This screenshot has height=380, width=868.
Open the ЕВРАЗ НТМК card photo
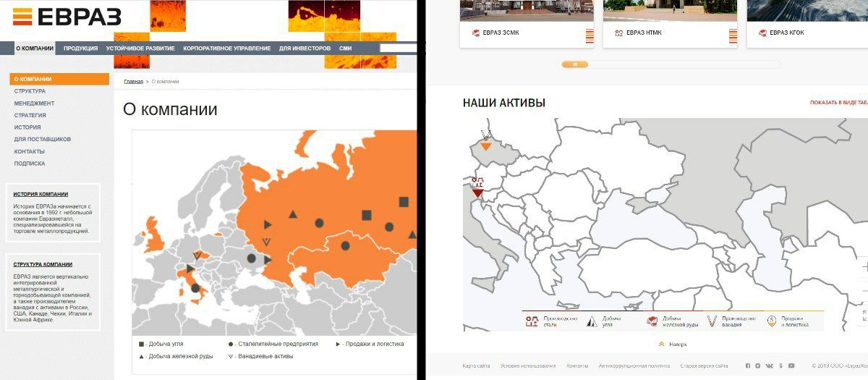click(x=671, y=11)
